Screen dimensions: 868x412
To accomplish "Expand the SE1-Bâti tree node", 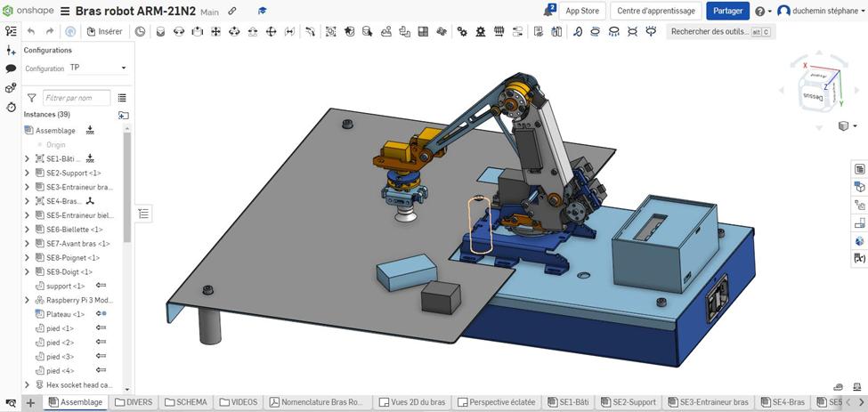I will 28,158.
